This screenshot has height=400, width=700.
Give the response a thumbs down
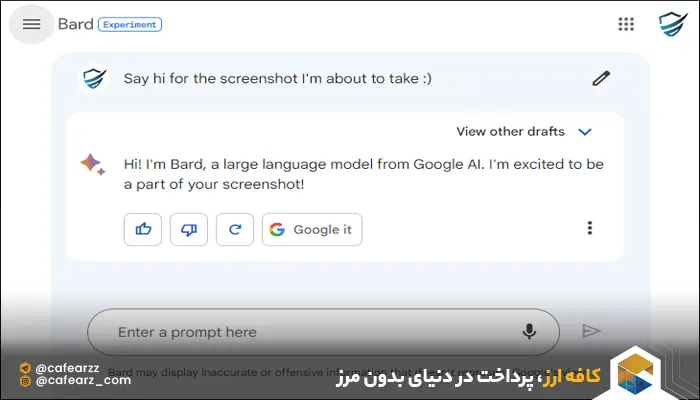[x=189, y=229]
